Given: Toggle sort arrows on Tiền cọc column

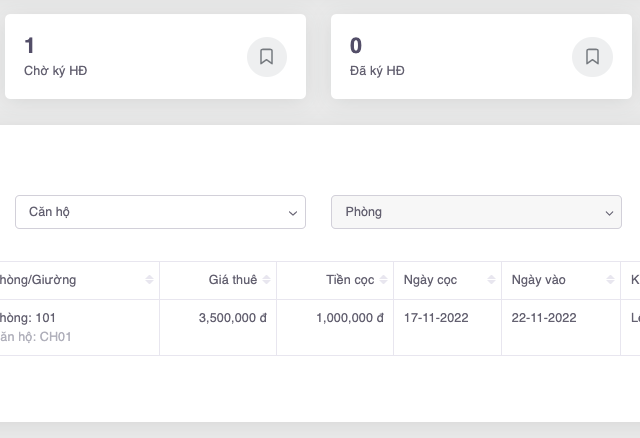Looking at the screenshot, I should pyautogui.click(x=384, y=280).
